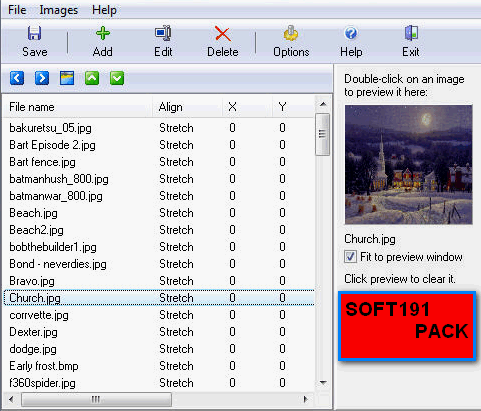
Task: Open the Edit image tool
Action: click(163, 33)
